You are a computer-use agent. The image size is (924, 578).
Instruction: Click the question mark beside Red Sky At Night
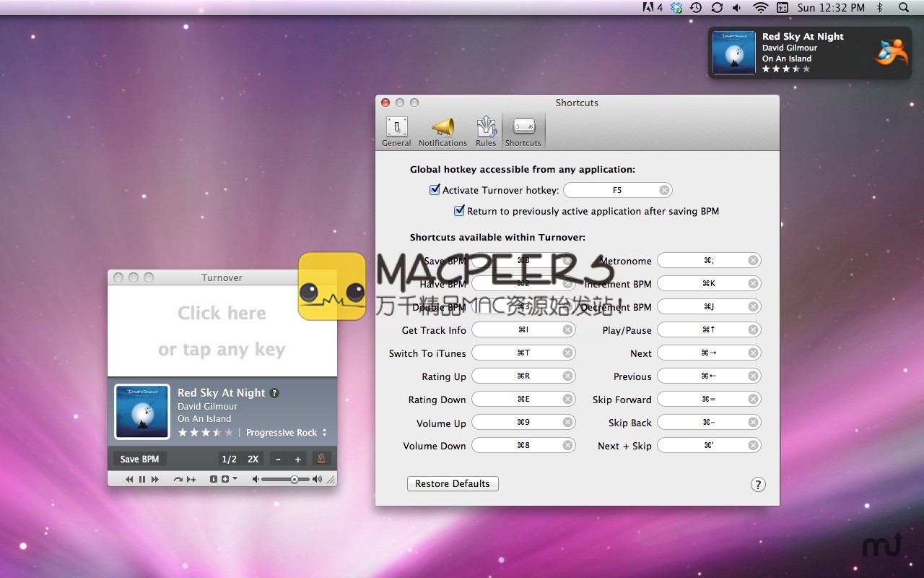click(274, 393)
